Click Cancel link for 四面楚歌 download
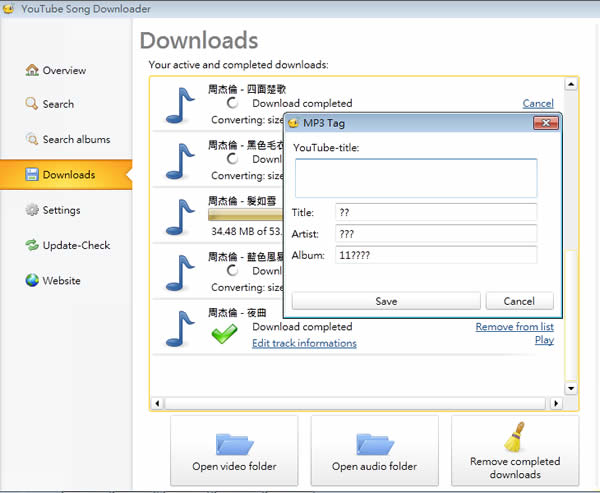This screenshot has height=493, width=600. click(538, 103)
